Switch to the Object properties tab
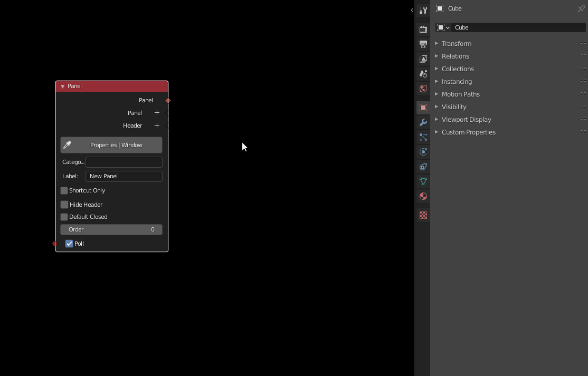The image size is (588, 376). 423,107
